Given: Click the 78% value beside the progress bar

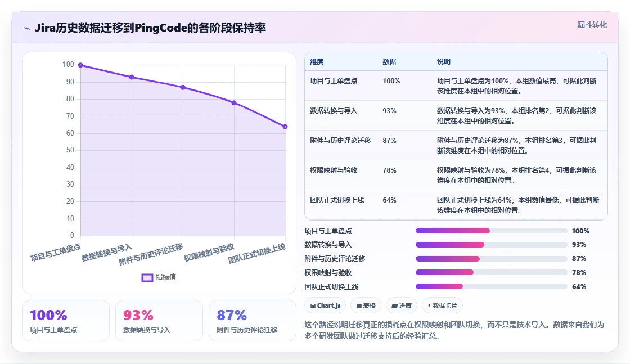Looking at the screenshot, I should pos(579,273).
